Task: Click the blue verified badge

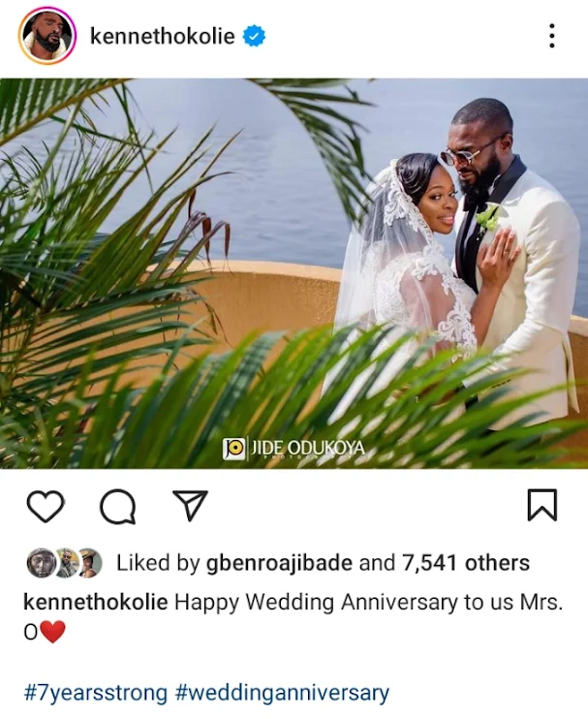Action: pyautogui.click(x=254, y=36)
